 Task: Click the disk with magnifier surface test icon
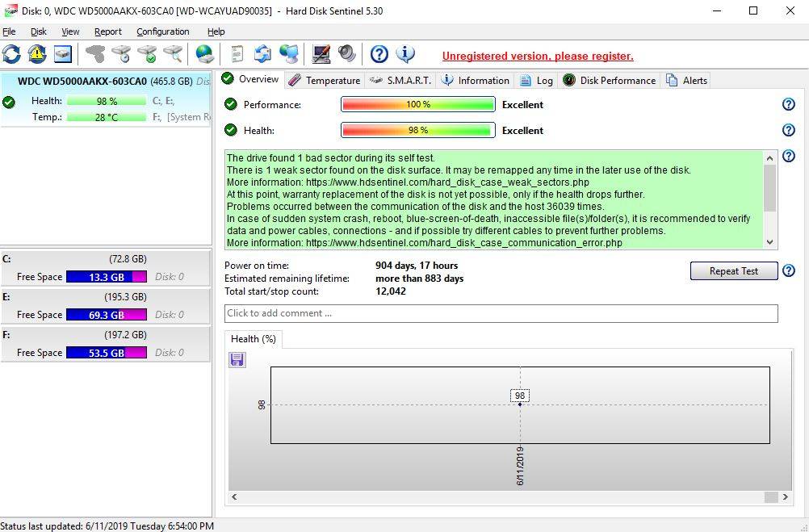(x=174, y=53)
